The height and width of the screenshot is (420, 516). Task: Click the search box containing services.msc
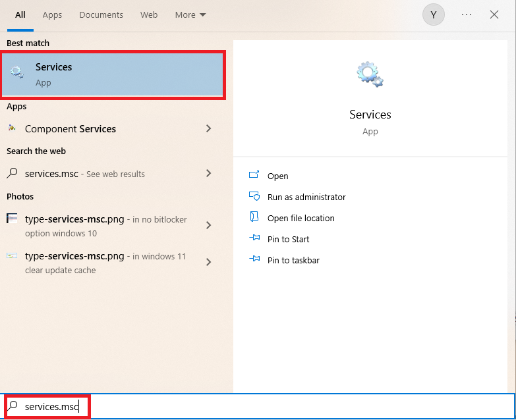click(258, 407)
